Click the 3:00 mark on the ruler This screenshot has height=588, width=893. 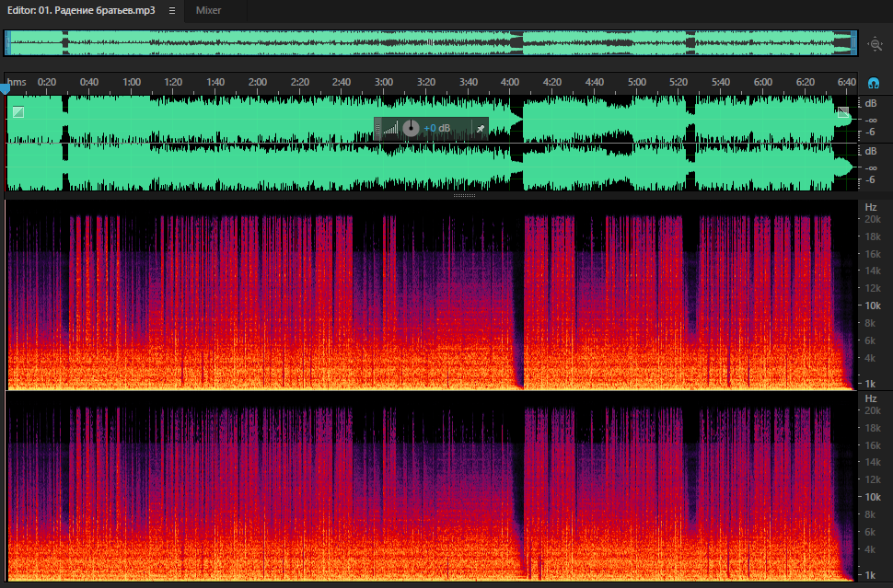pyautogui.click(x=383, y=82)
